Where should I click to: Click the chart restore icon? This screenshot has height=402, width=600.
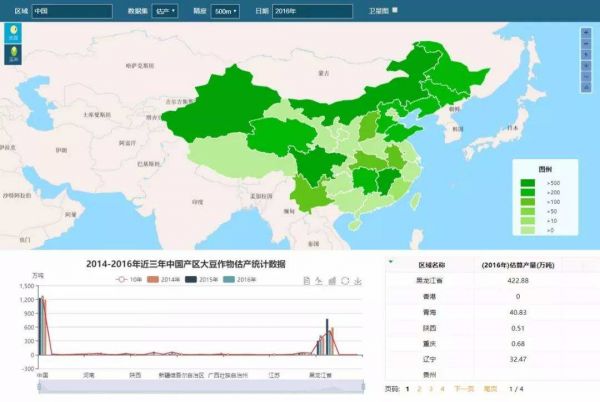pyautogui.click(x=344, y=281)
